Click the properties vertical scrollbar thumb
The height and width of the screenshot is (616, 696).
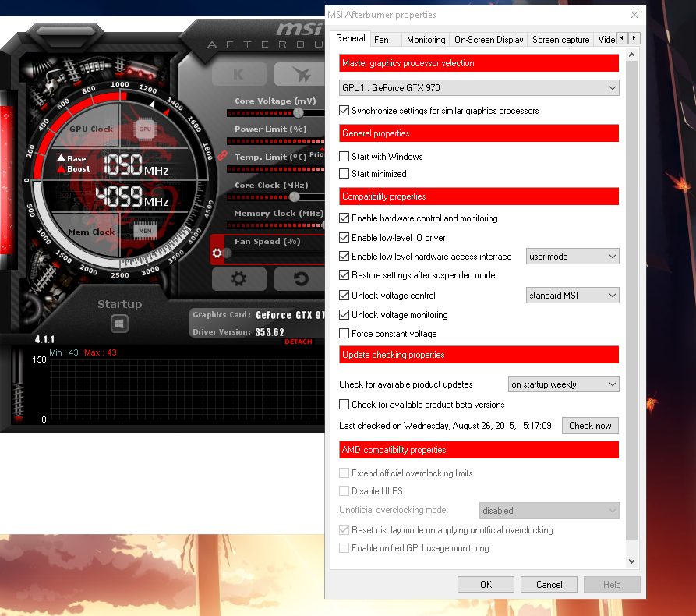(x=631, y=301)
